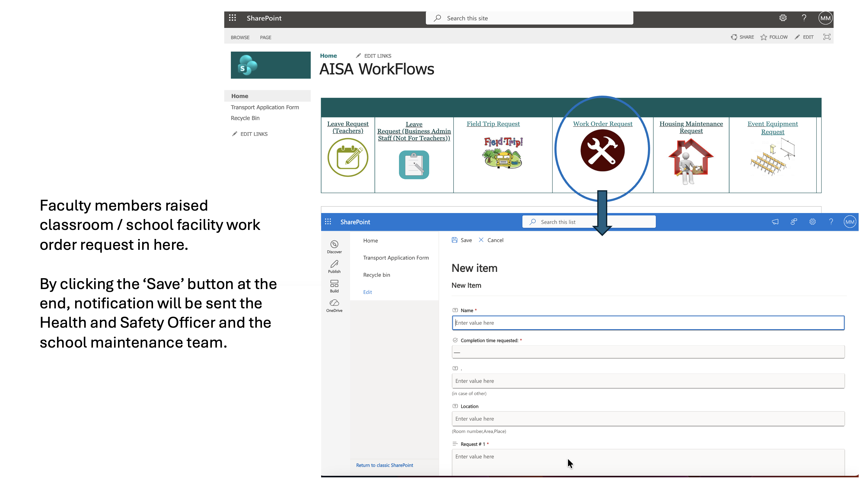
Task: Open the Leave Request Teachers calendar icon
Action: pyautogui.click(x=348, y=157)
